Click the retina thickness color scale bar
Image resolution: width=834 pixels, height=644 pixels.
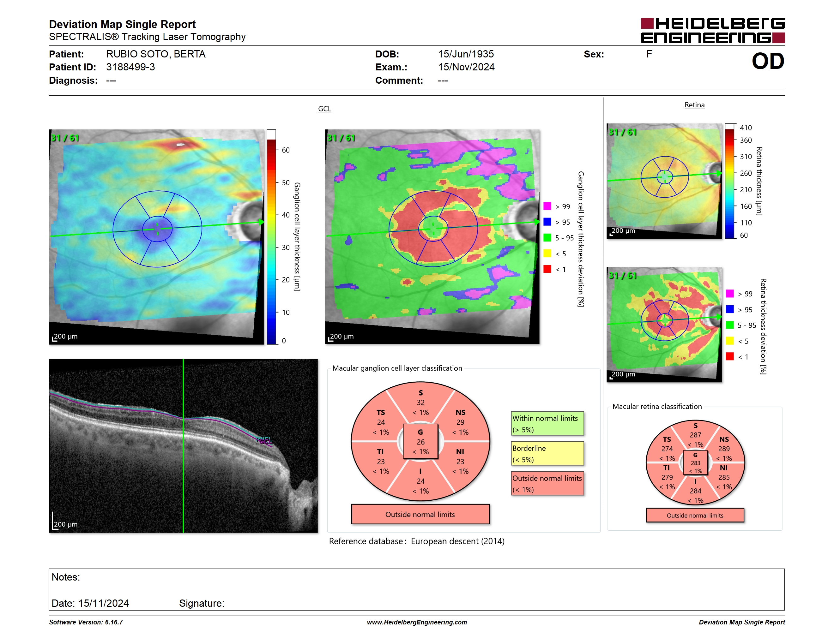pyautogui.click(x=730, y=181)
